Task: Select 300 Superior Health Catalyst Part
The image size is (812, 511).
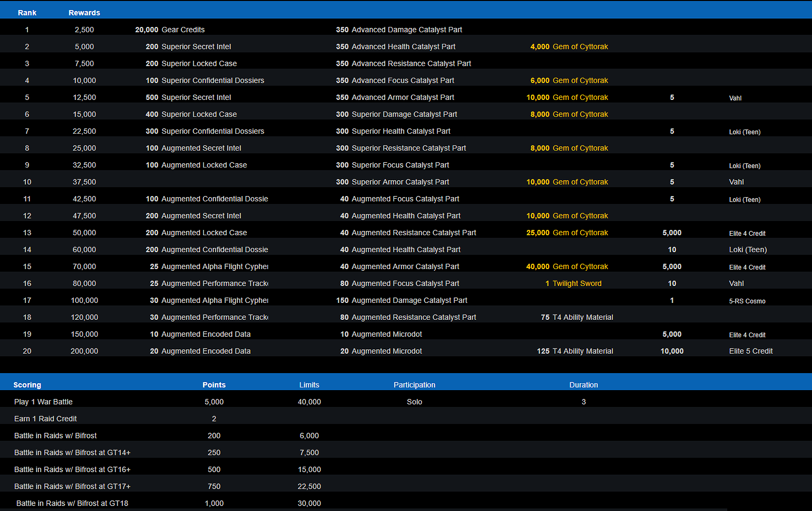Action: pyautogui.click(x=393, y=131)
